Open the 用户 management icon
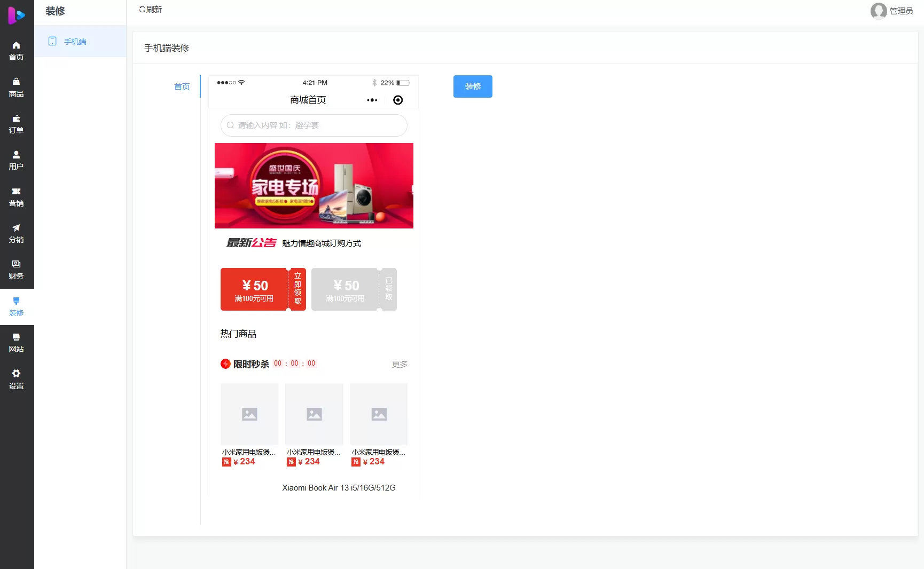The image size is (924, 569). [17, 160]
